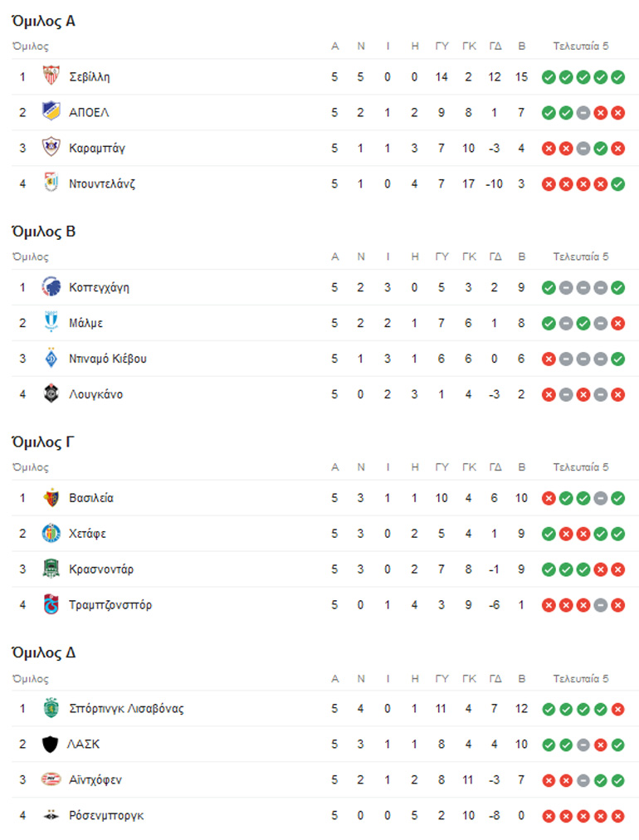Screen dimensions: 639x840
Task: Click the Σεβίλλη club crest icon
Action: (51, 77)
